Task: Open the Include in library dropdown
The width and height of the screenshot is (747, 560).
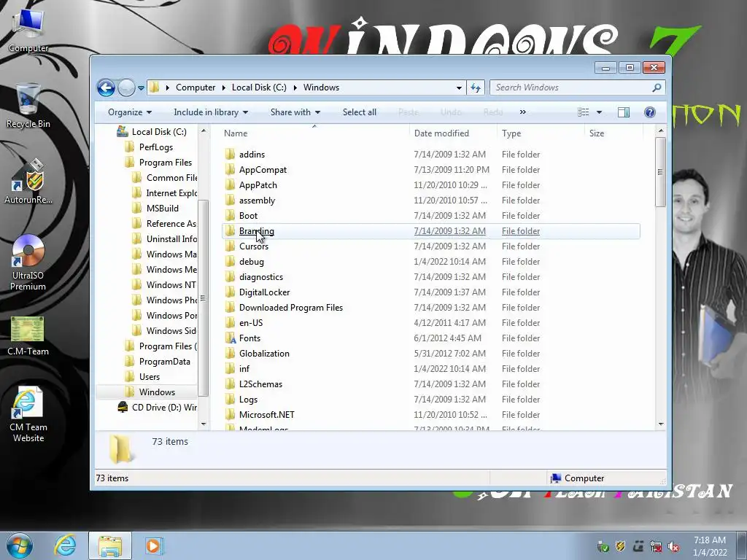Action: point(211,112)
